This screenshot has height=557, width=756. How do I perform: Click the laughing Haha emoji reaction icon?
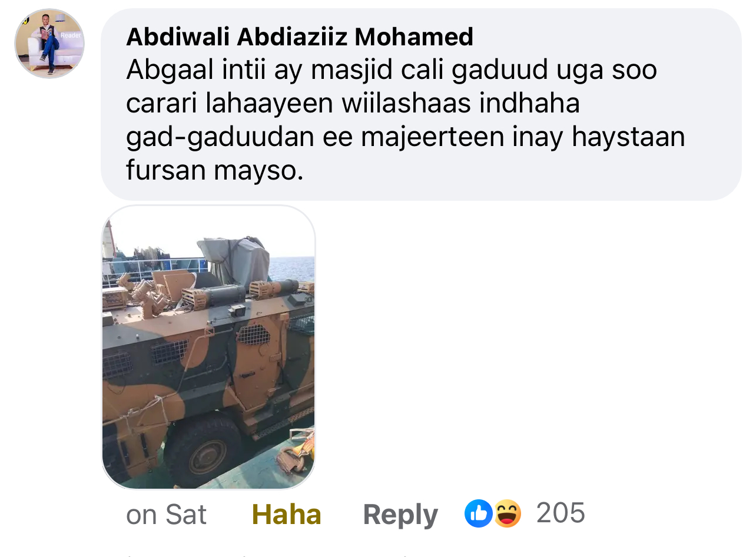coord(507,513)
